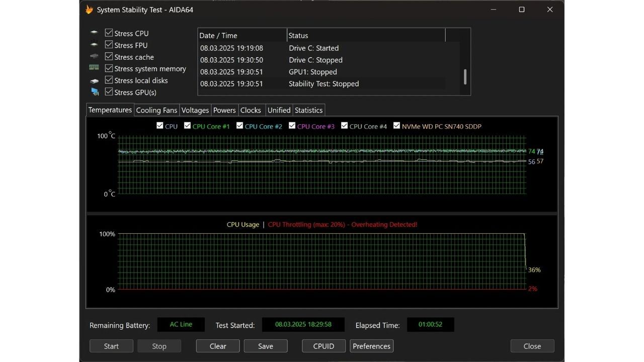The width and height of the screenshot is (644, 362).
Task: Click the disk drive icon beside Stress local disks
Action: [94, 80]
